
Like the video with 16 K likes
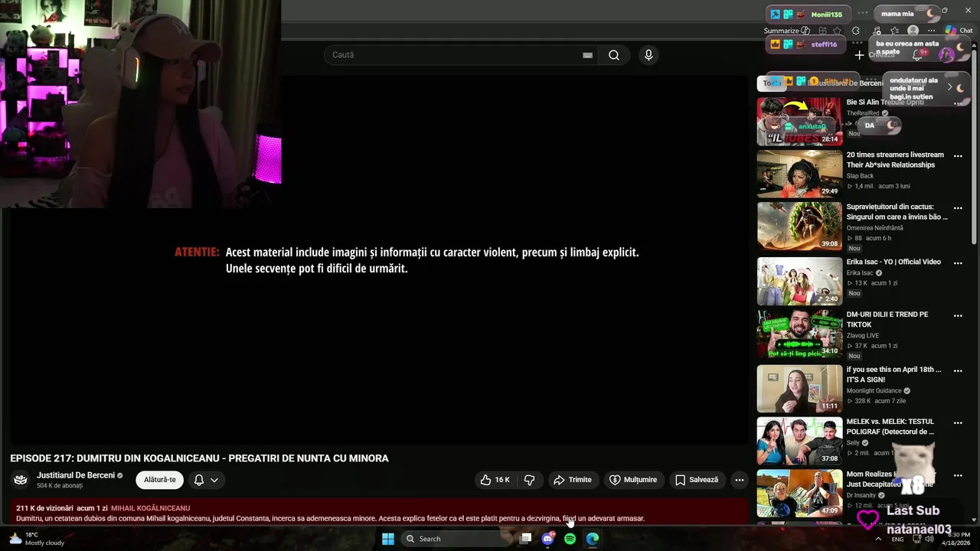coord(495,480)
